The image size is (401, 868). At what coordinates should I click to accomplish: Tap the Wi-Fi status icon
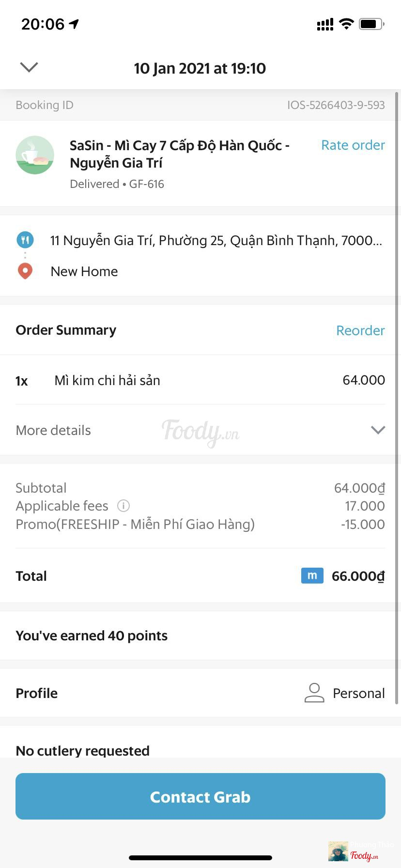(346, 24)
